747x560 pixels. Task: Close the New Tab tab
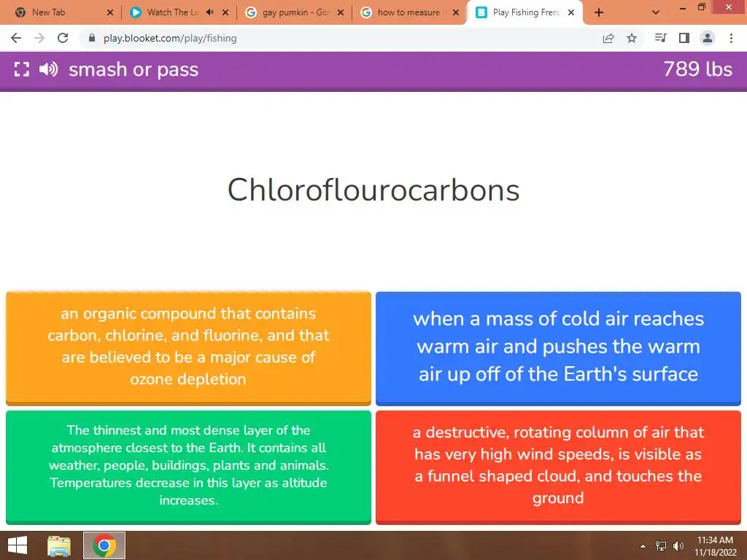coord(110,12)
